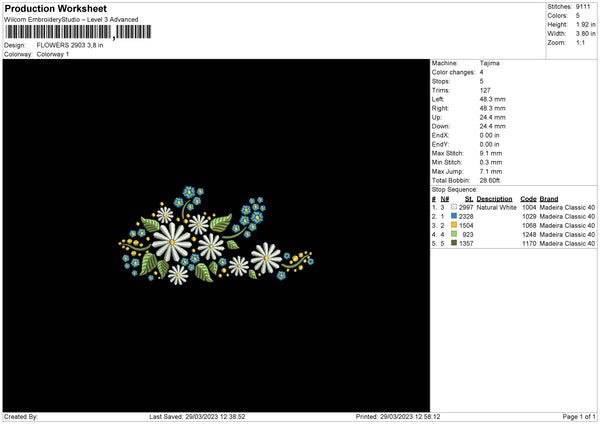Click the dark green swatch coded 1170
This screenshot has height=424, width=600.
454,243
